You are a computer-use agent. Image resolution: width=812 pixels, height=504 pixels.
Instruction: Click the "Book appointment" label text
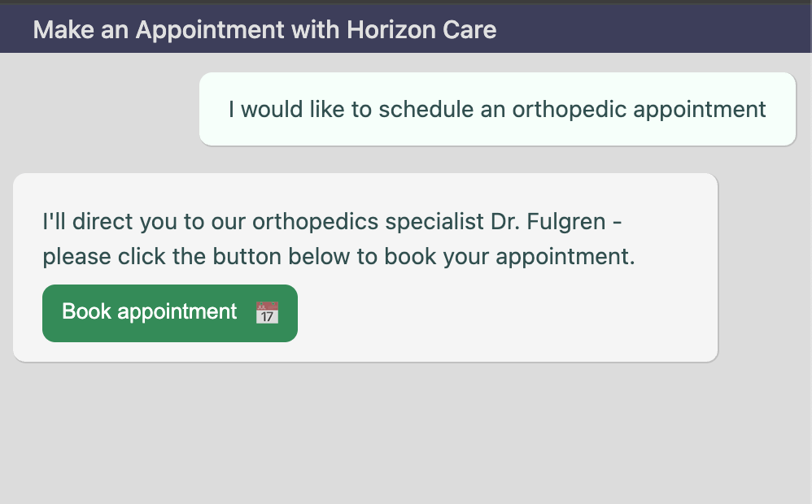(x=149, y=312)
